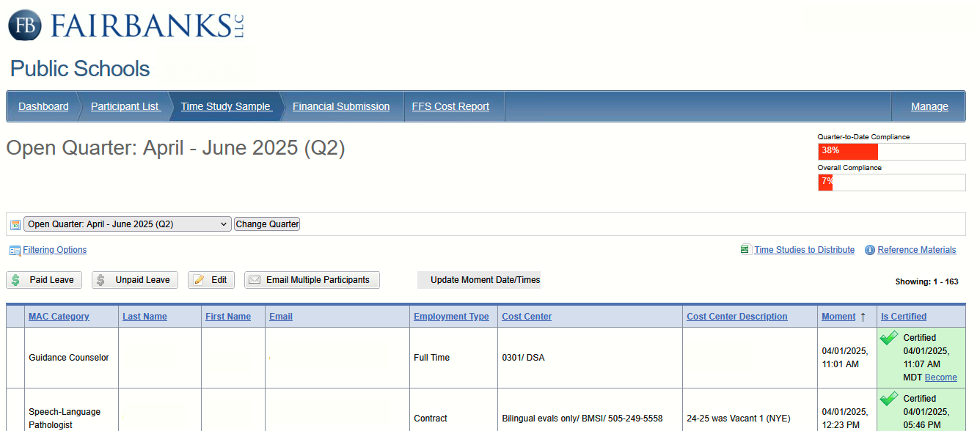Viewport: 980px width, 431px height.
Task: Click the Fairbanks FB logo
Action: tap(25, 24)
